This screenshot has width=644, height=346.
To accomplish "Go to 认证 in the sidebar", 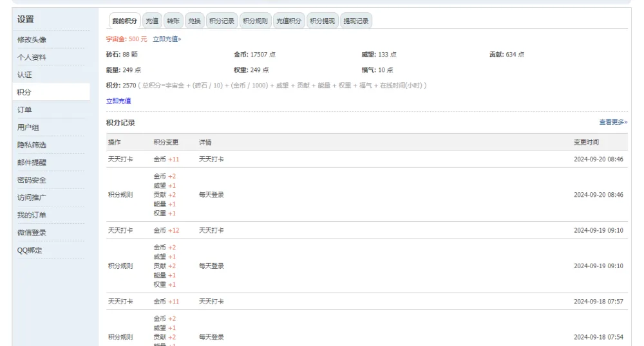I will [x=24, y=75].
